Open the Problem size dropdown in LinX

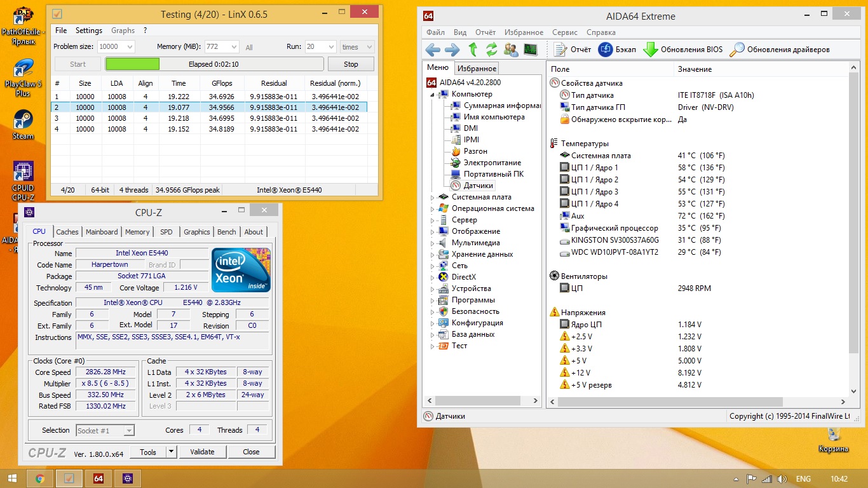pyautogui.click(x=130, y=46)
